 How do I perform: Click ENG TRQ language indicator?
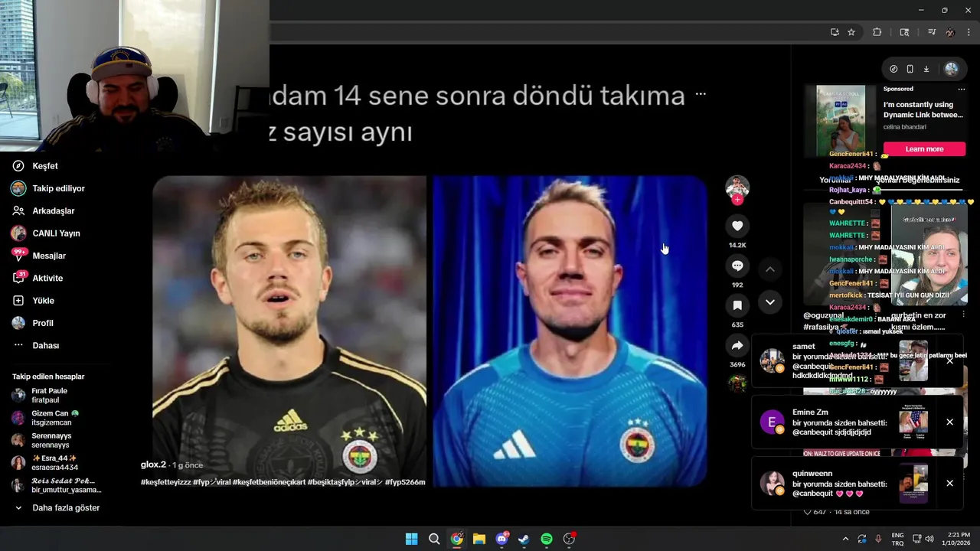(897, 539)
